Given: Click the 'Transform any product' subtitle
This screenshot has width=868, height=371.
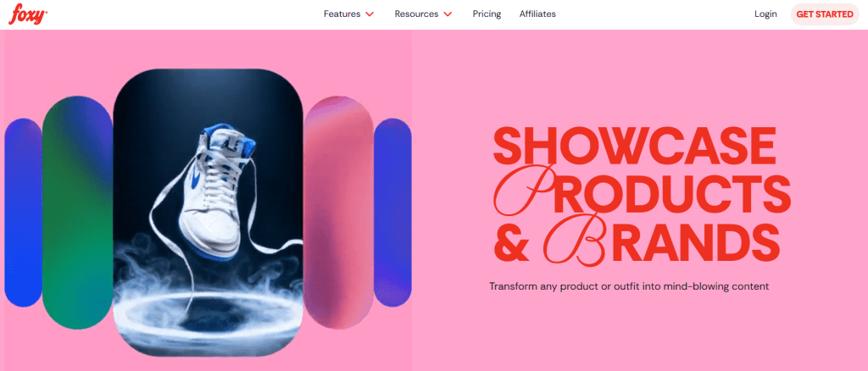Looking at the screenshot, I should (x=630, y=286).
